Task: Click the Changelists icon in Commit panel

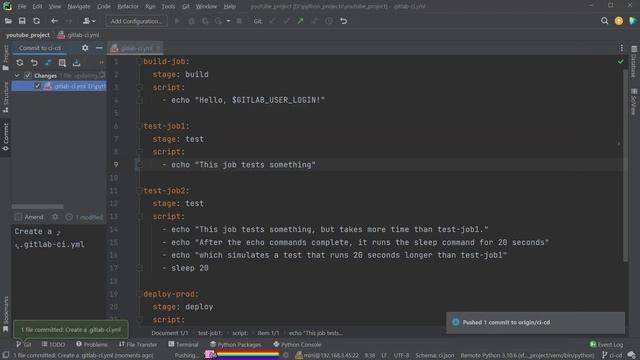Action: point(62,63)
